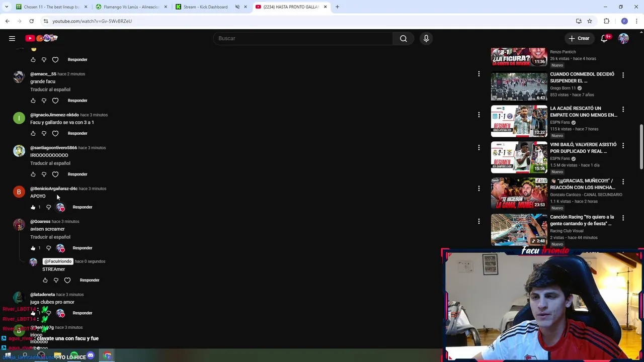Heart the comment by @santiagoontivero5866

(55, 174)
